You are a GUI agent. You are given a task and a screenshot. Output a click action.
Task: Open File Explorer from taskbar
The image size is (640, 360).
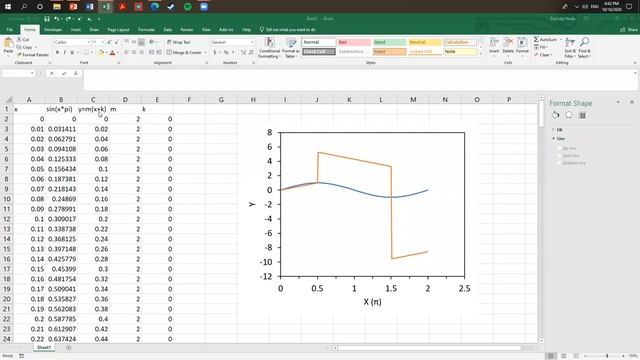57,7
